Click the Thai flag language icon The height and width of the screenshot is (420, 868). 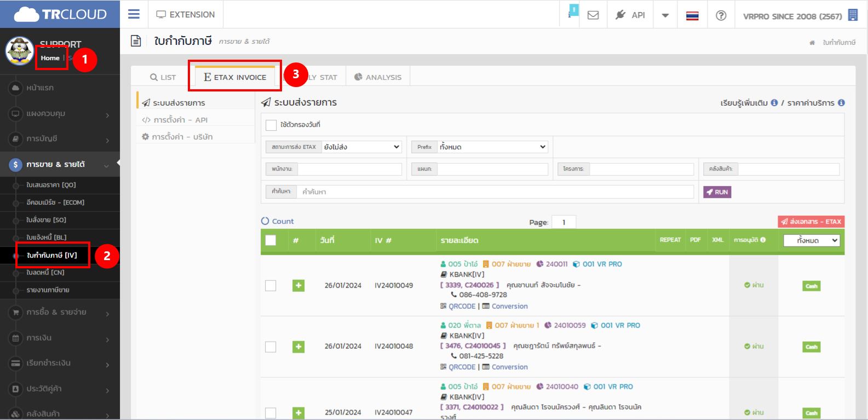click(x=692, y=16)
